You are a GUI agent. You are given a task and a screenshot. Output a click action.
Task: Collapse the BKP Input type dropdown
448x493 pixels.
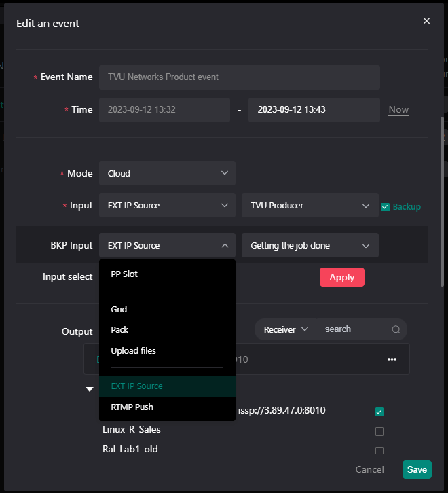click(x=167, y=245)
